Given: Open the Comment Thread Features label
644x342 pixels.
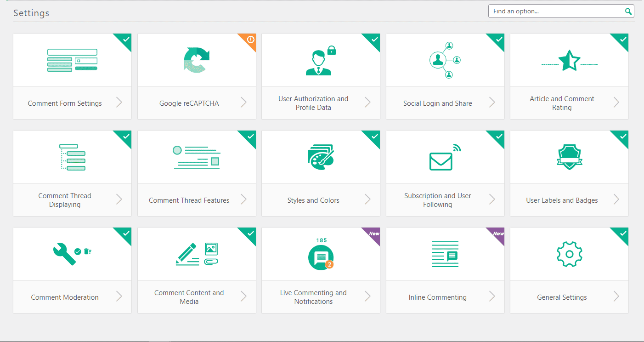Looking at the screenshot, I should 189,200.
